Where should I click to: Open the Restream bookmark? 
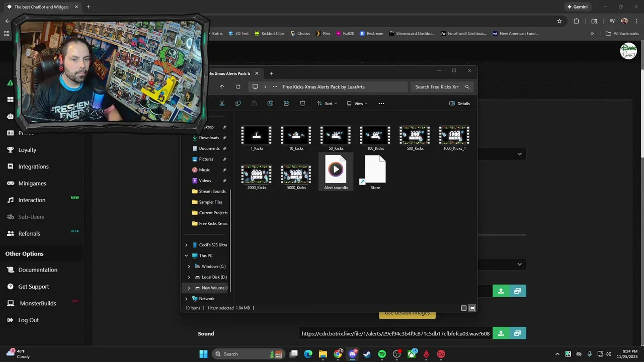pos(371,34)
